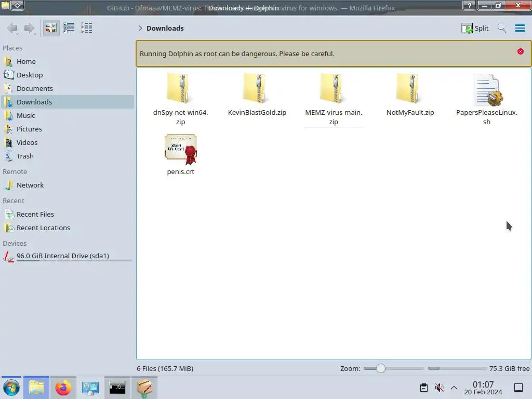Viewport: 532px width, 399px height.
Task: Select MEMZ-virus-main.zip archive icon
Action: coord(334,89)
